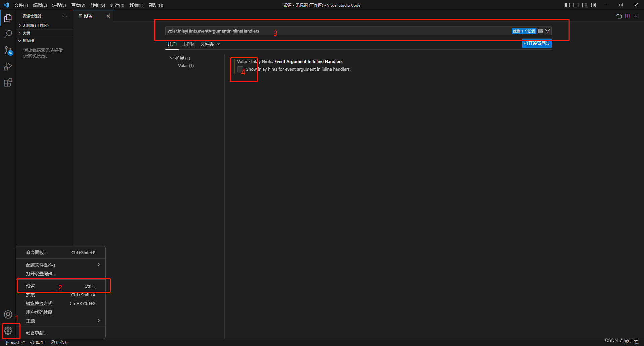Click the master branch status item

(x=15, y=342)
